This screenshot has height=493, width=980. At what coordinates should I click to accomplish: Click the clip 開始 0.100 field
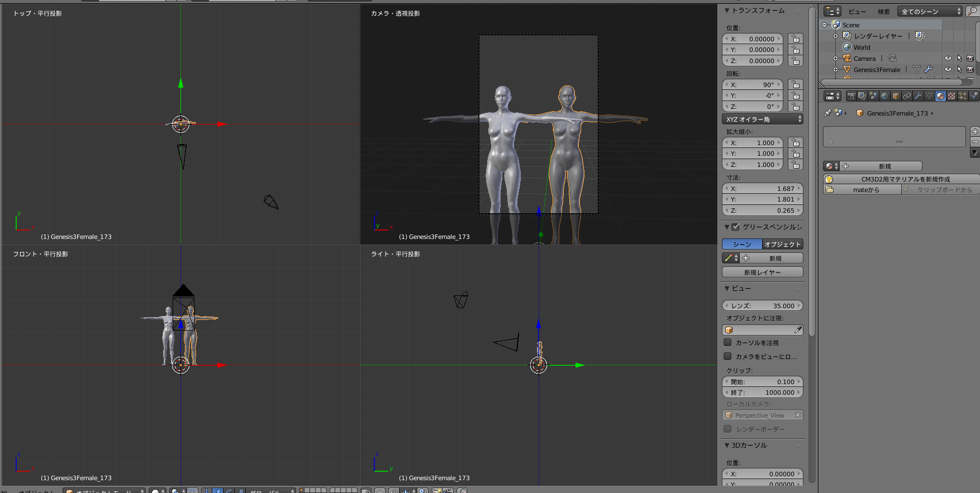(763, 381)
